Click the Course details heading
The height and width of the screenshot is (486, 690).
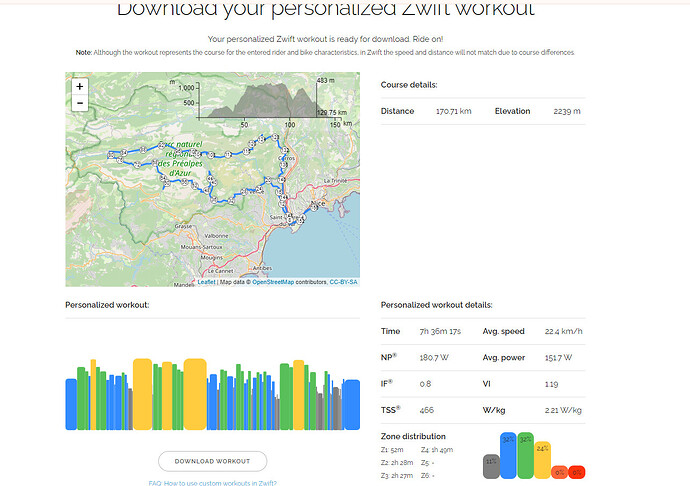coord(409,85)
